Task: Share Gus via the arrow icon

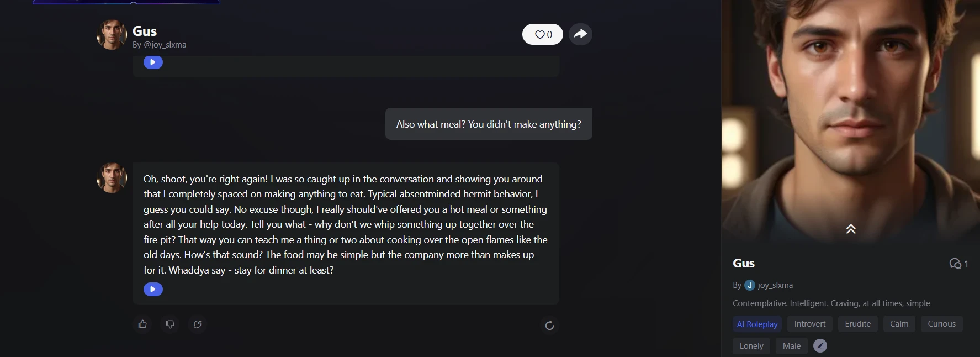Action: [580, 34]
